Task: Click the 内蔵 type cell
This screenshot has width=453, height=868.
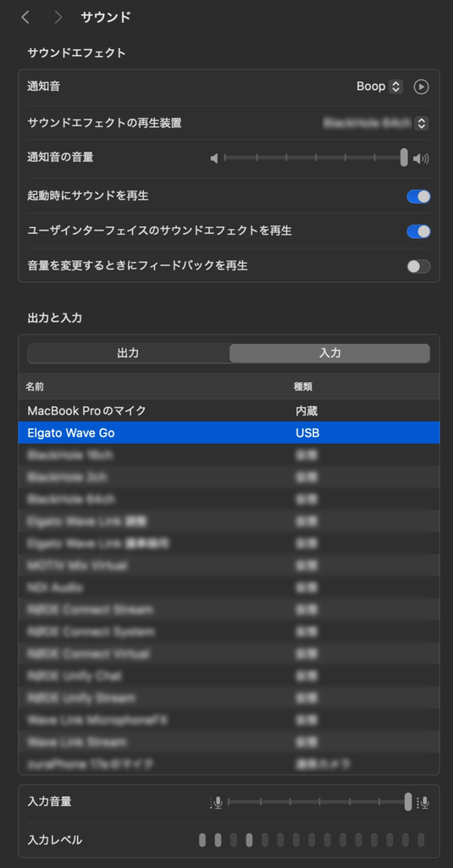Action: click(307, 411)
